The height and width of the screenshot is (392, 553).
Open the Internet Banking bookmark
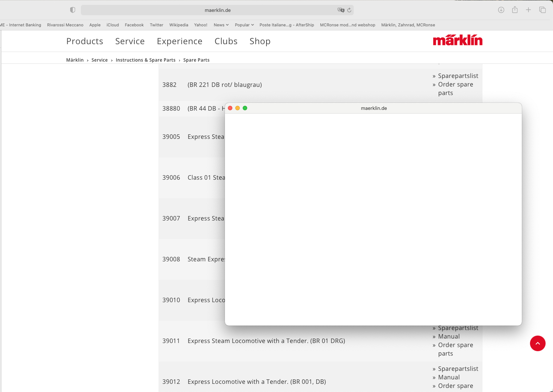click(x=21, y=25)
